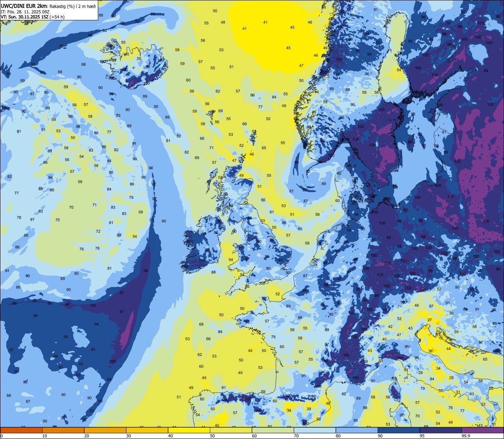Click the "20" tick label on colour scale
This screenshot has height=439, width=504.
[x=87, y=436]
